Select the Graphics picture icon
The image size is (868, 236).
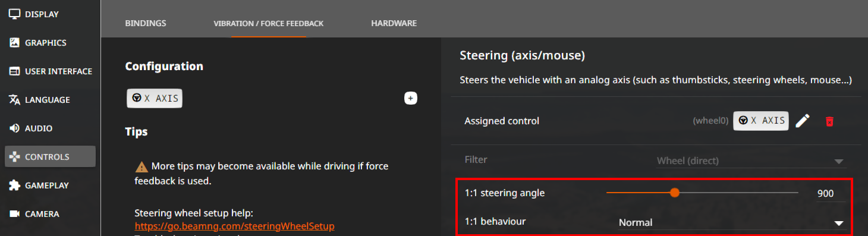(15, 43)
